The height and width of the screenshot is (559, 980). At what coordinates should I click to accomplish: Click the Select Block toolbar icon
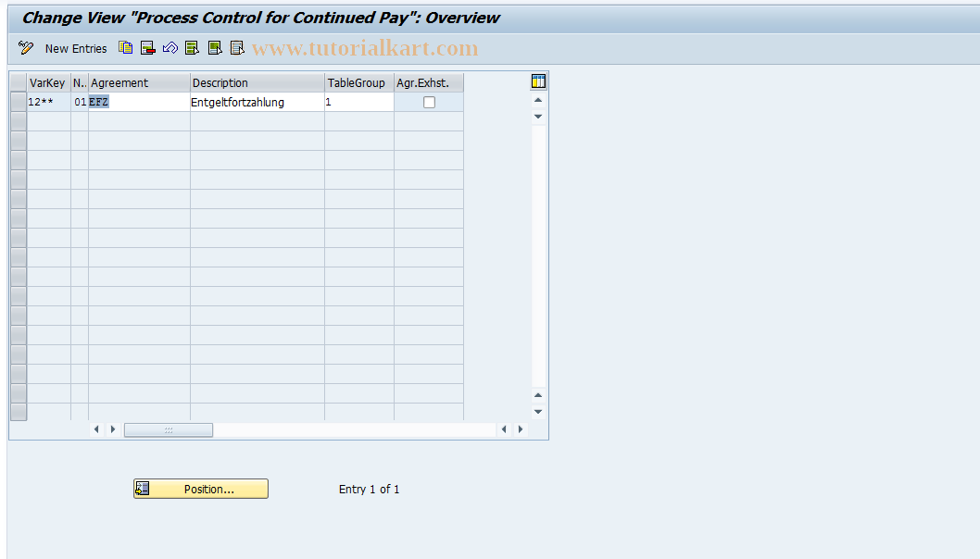pos(215,48)
